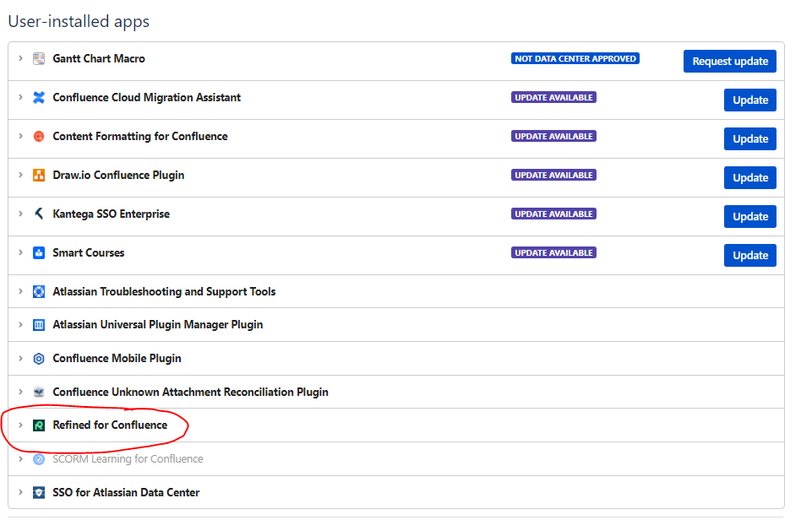
Task: Click the Smart Courses app icon
Action: (39, 252)
